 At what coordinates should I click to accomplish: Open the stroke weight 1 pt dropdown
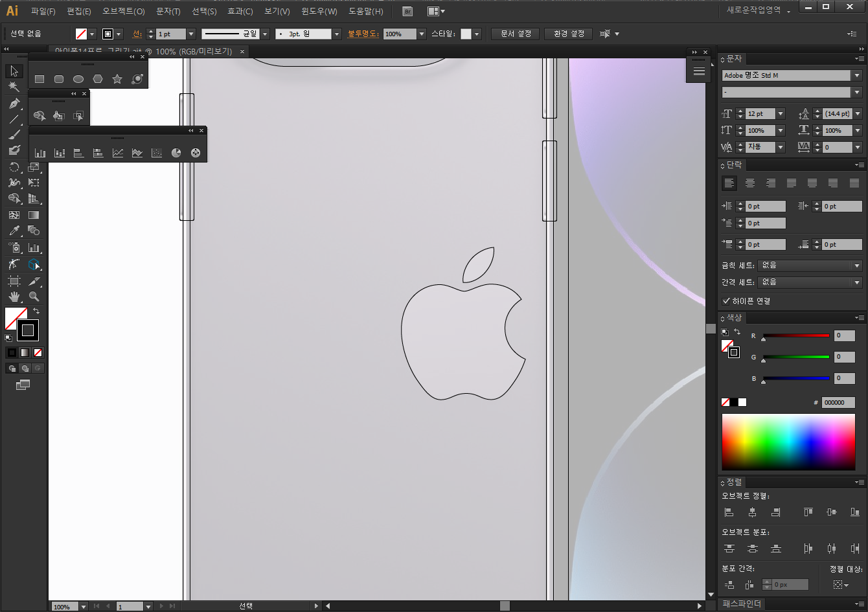click(190, 34)
